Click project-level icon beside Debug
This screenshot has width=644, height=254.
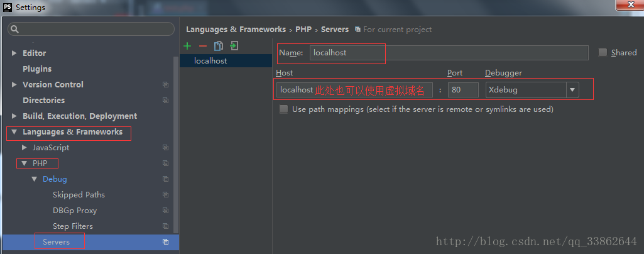pos(165,179)
